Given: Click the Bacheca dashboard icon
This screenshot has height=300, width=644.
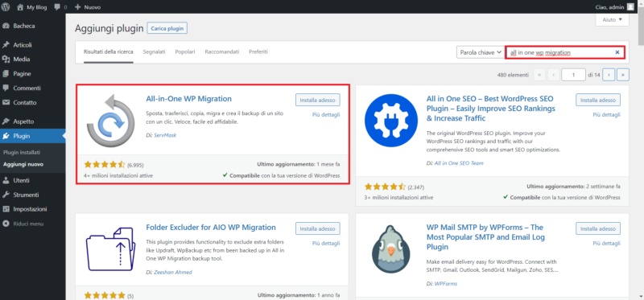Looking at the screenshot, I should [6, 26].
